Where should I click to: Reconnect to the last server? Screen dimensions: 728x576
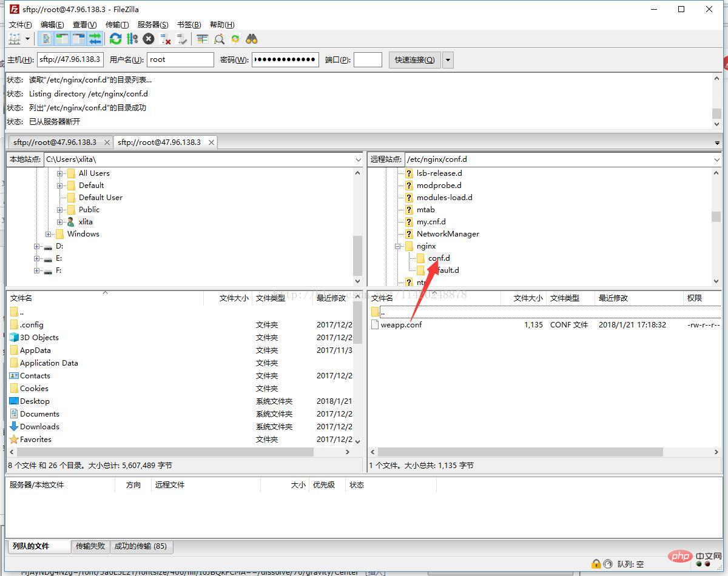point(181,39)
